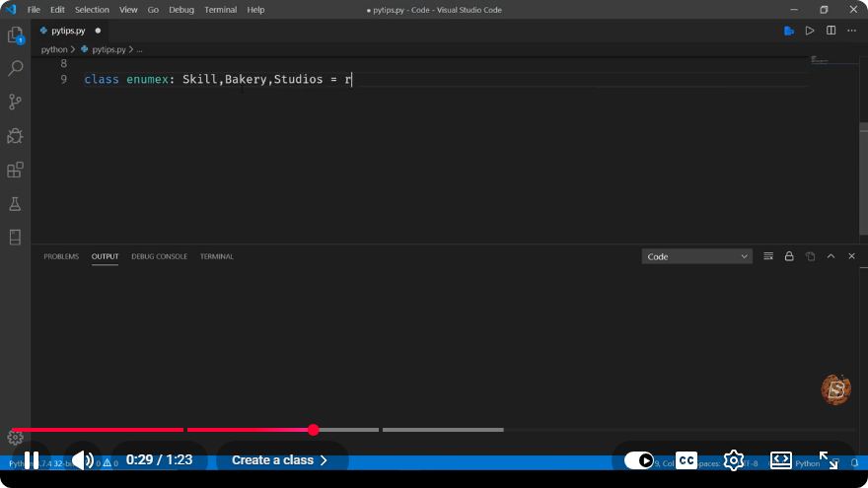
Task: Open the Go menu
Action: click(x=153, y=10)
